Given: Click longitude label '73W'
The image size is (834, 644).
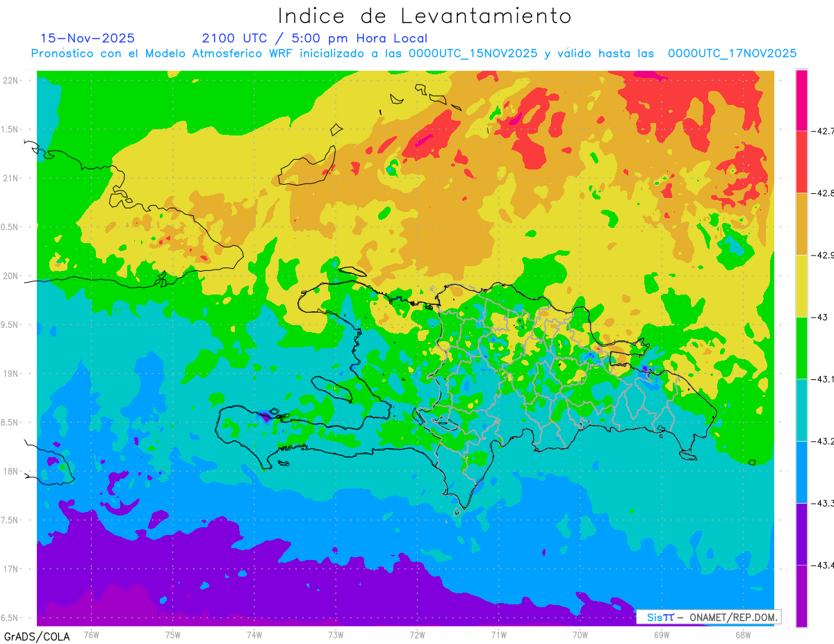Looking at the screenshot, I should pyautogui.click(x=336, y=634).
